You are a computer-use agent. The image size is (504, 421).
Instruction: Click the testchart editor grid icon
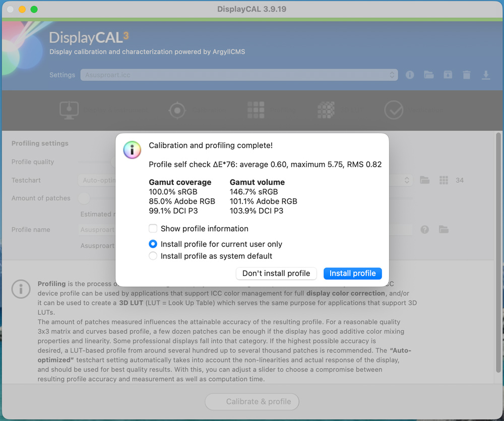[x=444, y=180]
